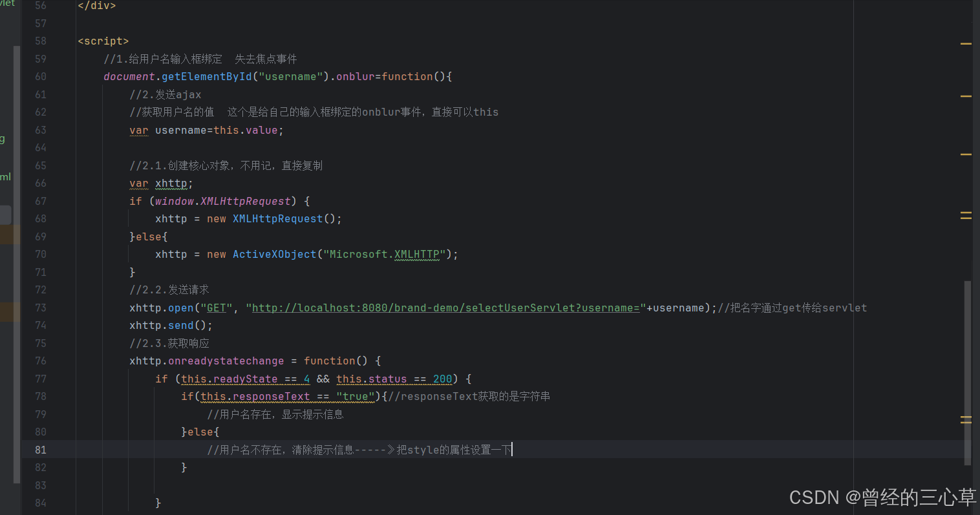Open the localhost selectUserServlet URL link

click(x=446, y=308)
